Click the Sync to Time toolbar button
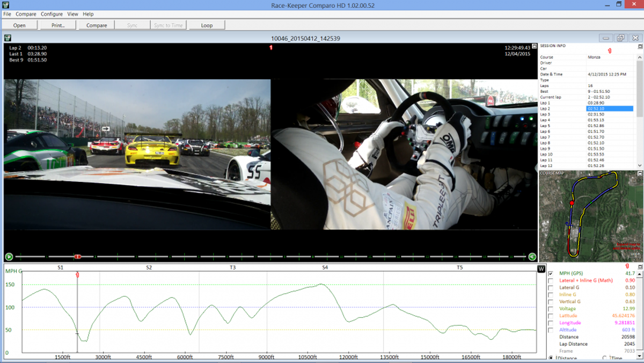 (x=168, y=25)
